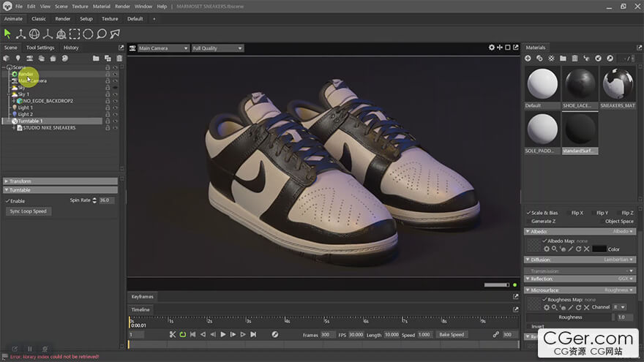Select the arrow selection tool

click(7, 34)
